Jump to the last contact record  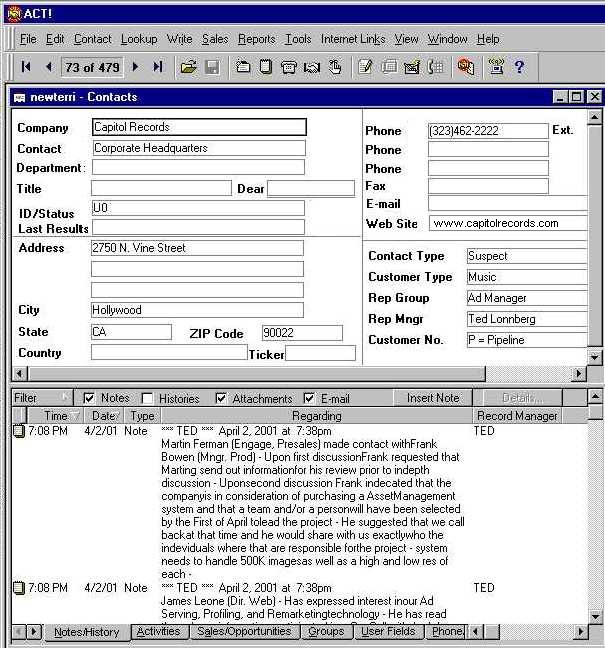click(157, 67)
